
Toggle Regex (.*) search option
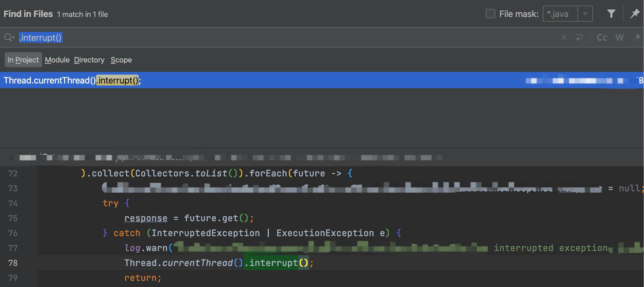pyautogui.click(x=637, y=37)
